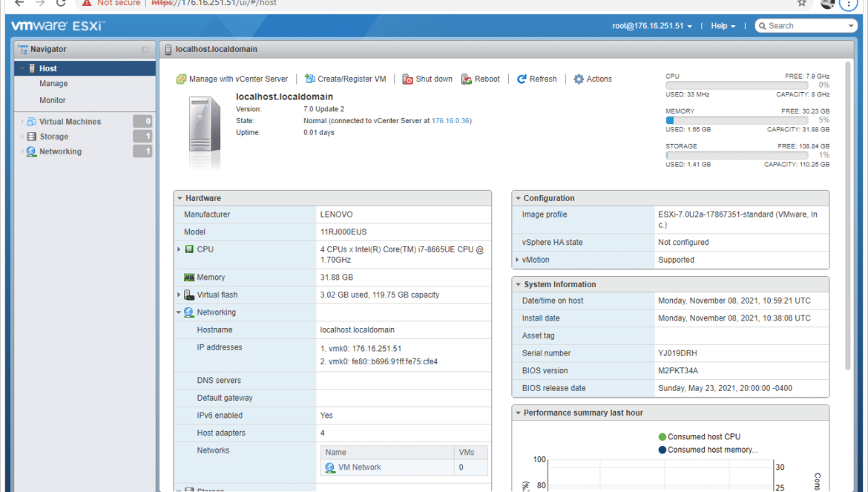Collapse the Host tree node

coord(22,68)
